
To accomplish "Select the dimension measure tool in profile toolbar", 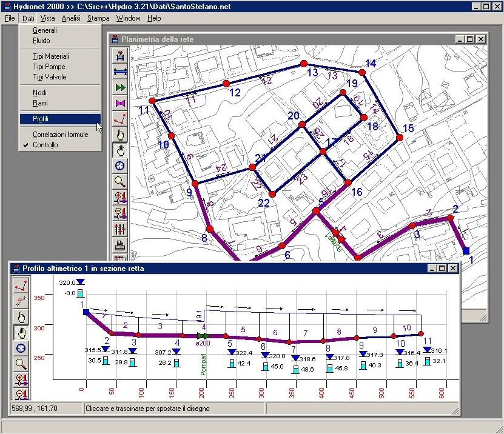I will click(21, 301).
